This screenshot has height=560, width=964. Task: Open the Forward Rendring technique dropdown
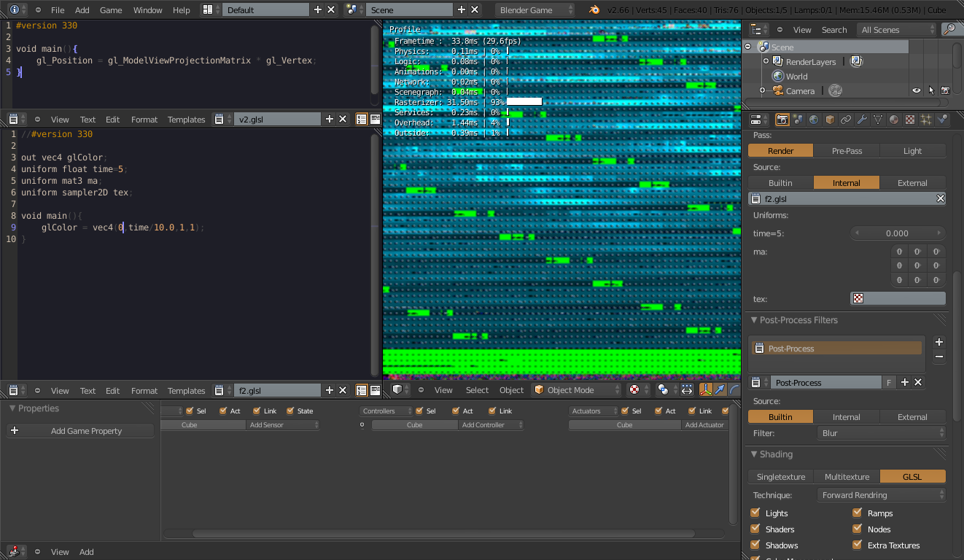click(882, 495)
